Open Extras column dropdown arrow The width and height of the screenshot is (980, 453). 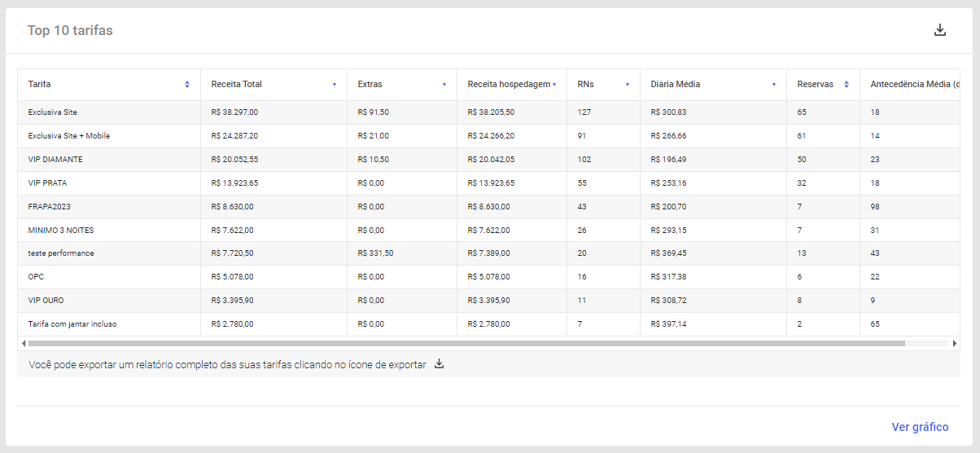click(444, 85)
